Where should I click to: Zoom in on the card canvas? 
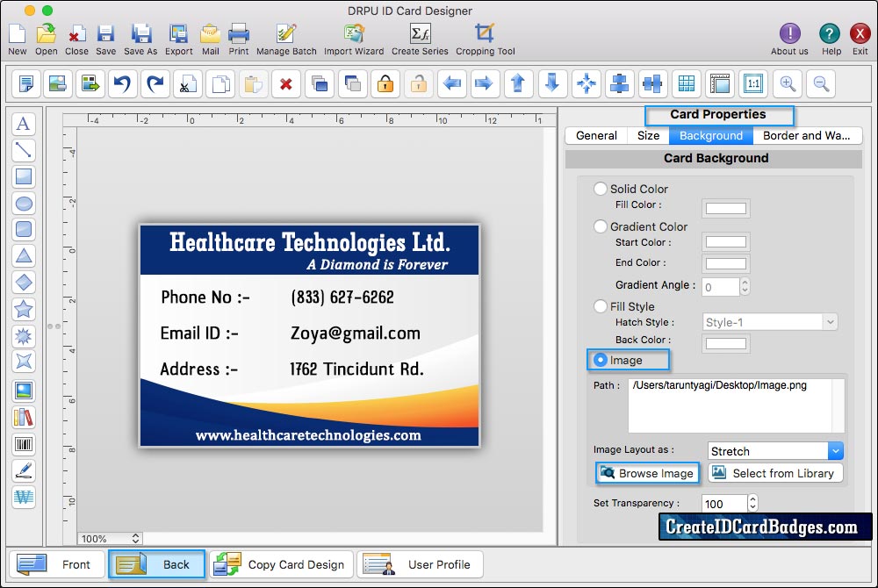[788, 84]
